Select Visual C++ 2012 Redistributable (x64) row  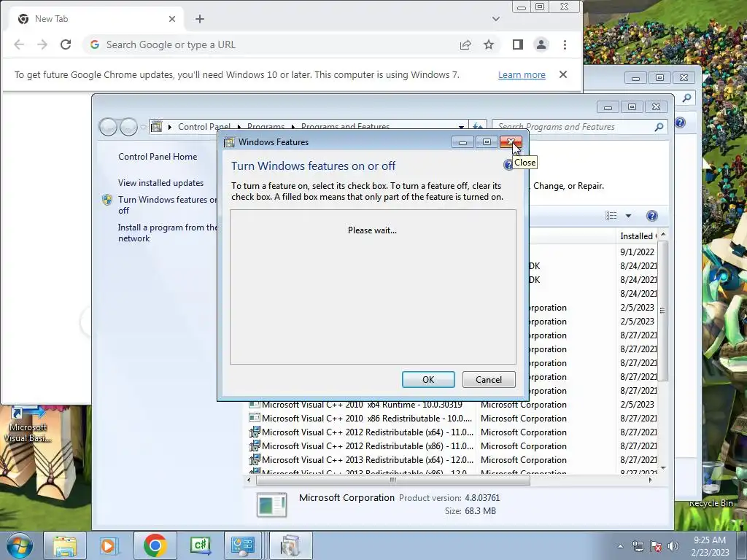(452, 432)
